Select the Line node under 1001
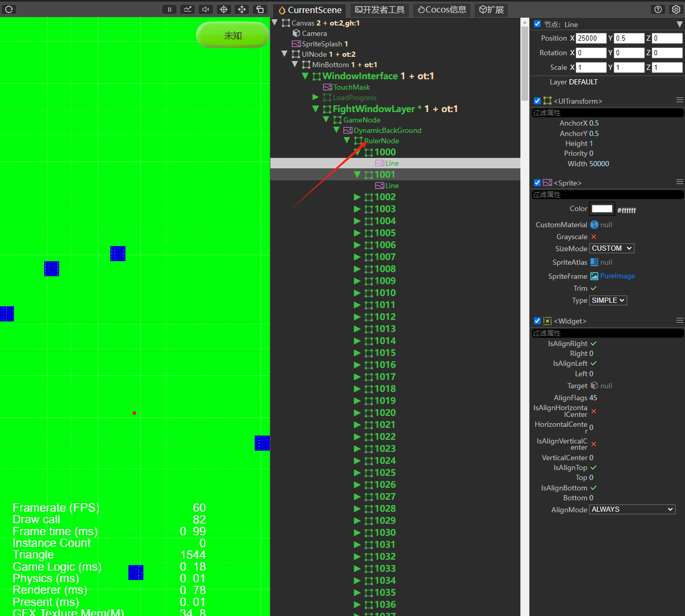The height and width of the screenshot is (616, 685). [x=392, y=186]
